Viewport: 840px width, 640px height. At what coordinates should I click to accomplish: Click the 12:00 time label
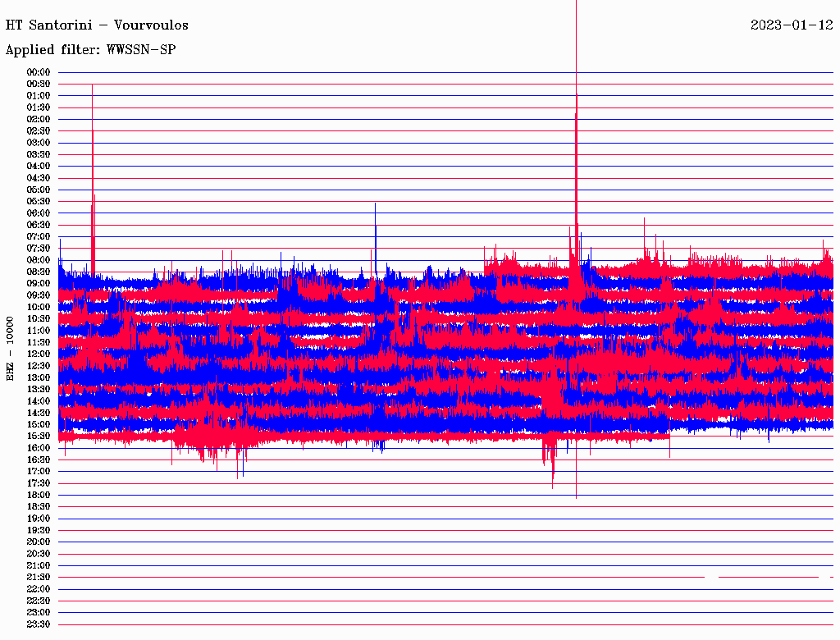[x=39, y=354]
